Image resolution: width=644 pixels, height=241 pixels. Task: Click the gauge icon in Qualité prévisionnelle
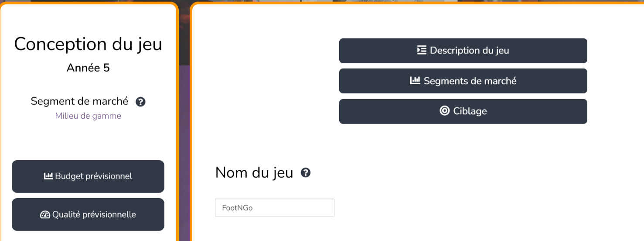(45, 214)
